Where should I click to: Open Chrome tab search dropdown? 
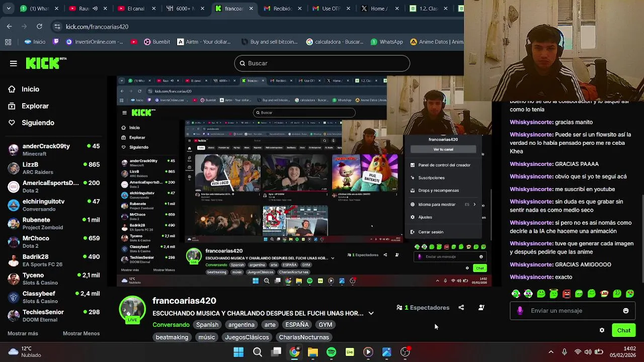click(x=10, y=9)
